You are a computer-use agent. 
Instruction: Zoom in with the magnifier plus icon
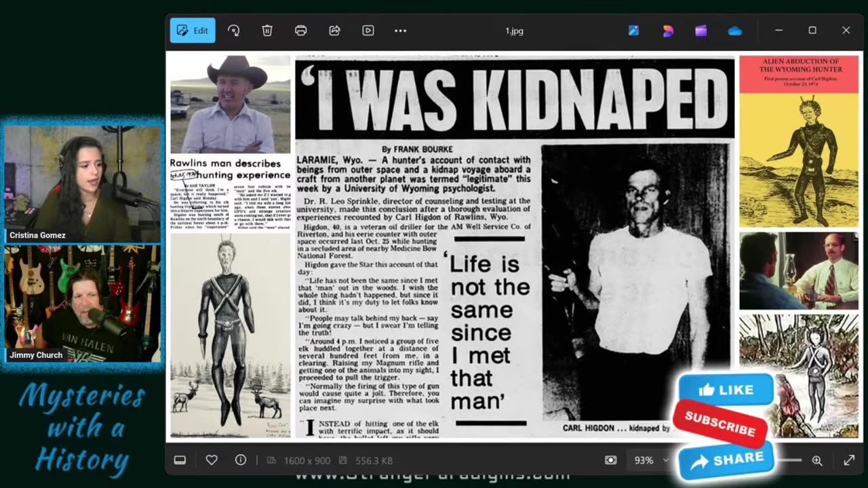pos(817,460)
